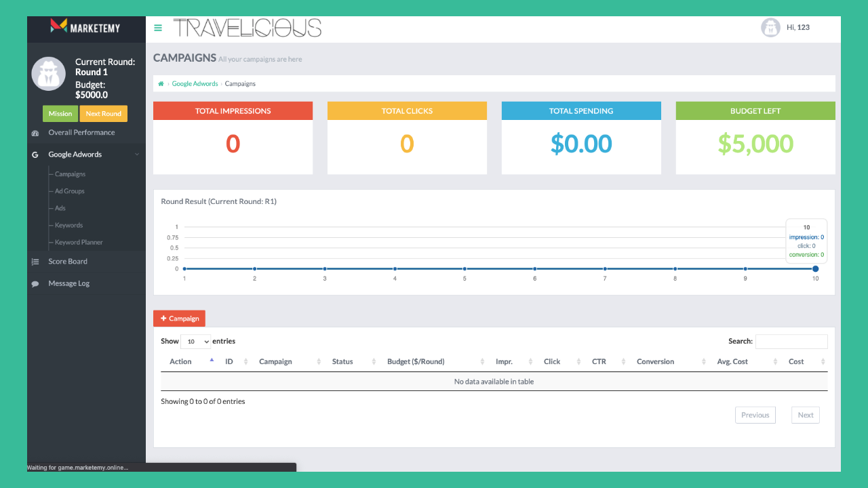The width and height of the screenshot is (868, 488).
Task: Toggle the hamburger menu icon
Action: [x=158, y=28]
